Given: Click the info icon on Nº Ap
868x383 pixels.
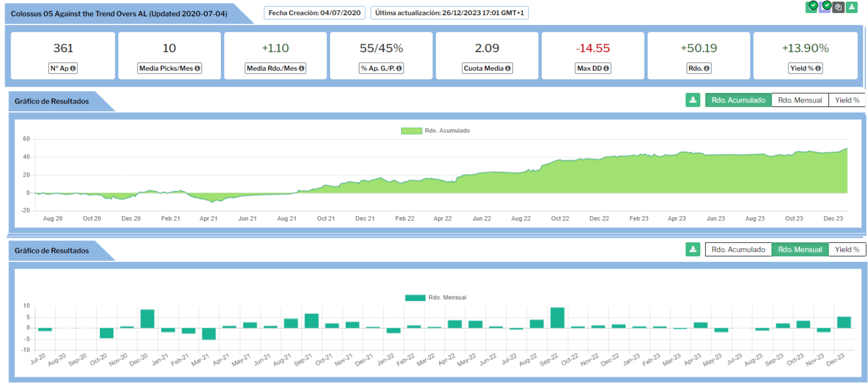Looking at the screenshot, I should pos(73,68).
